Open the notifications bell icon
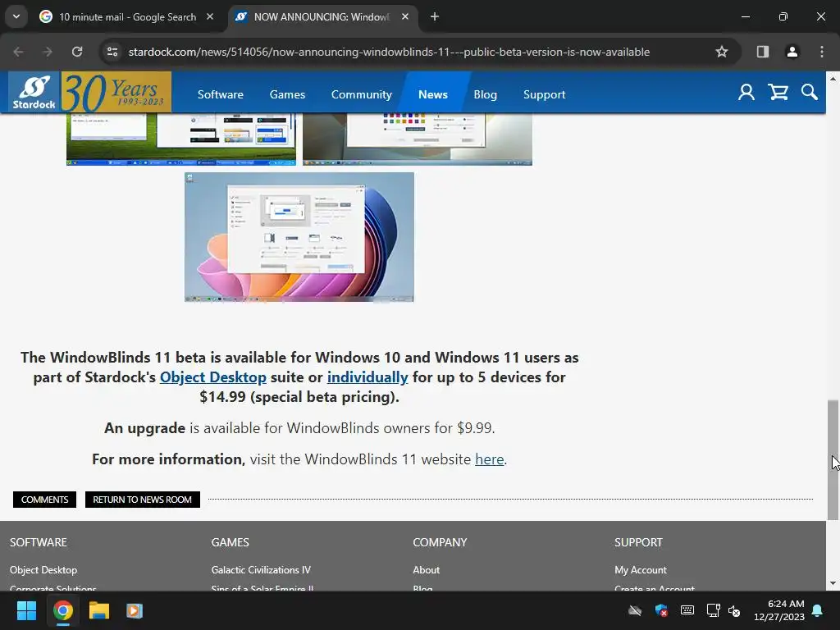840x630 pixels. pyautogui.click(x=818, y=610)
